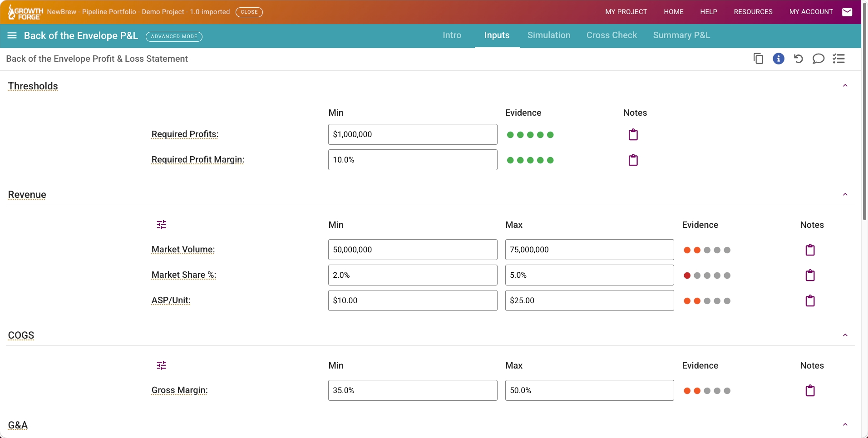This screenshot has height=438, width=868.
Task: Click the copy icon in the statement toolbar
Action: [758, 59]
